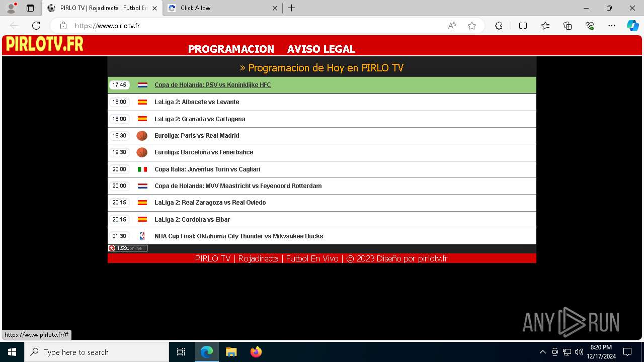The width and height of the screenshot is (644, 362).
Task: Open the AVISO LEGAL menu item
Action: click(321, 49)
